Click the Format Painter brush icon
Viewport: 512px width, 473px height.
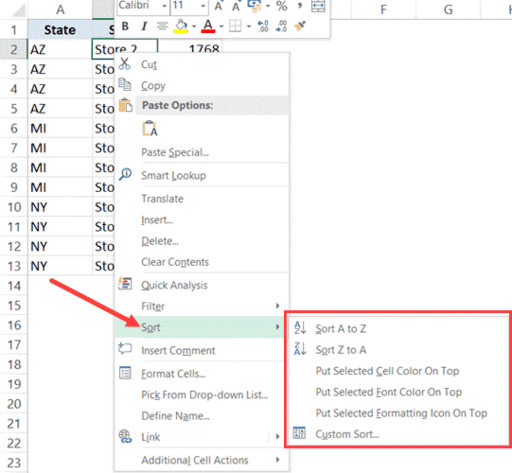tap(300, 26)
